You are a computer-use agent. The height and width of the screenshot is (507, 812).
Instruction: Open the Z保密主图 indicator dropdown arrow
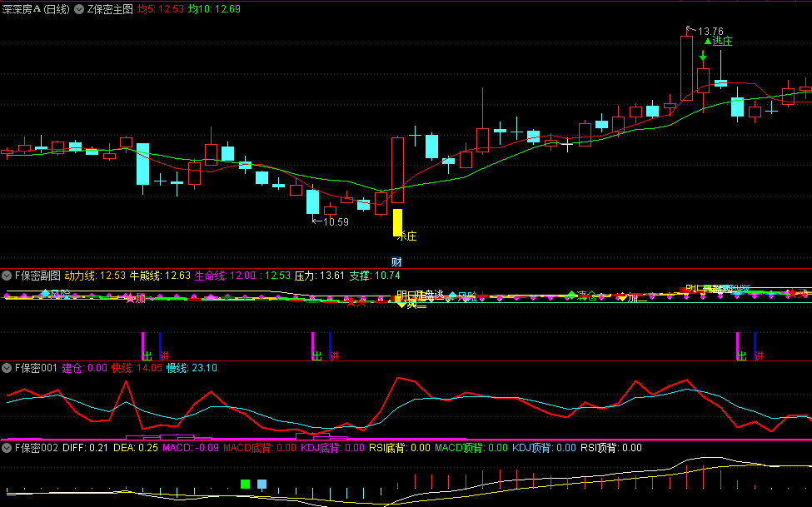[x=79, y=9]
